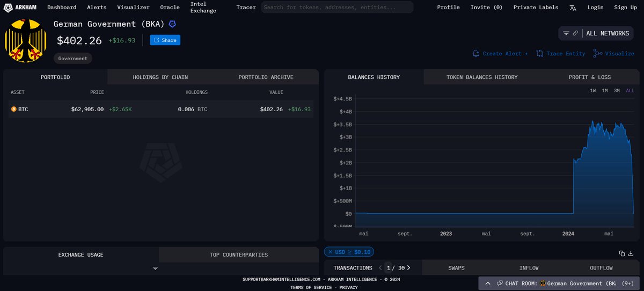Click the Trace Entity link
Image resolution: width=644 pixels, height=291 pixels.
(566, 54)
